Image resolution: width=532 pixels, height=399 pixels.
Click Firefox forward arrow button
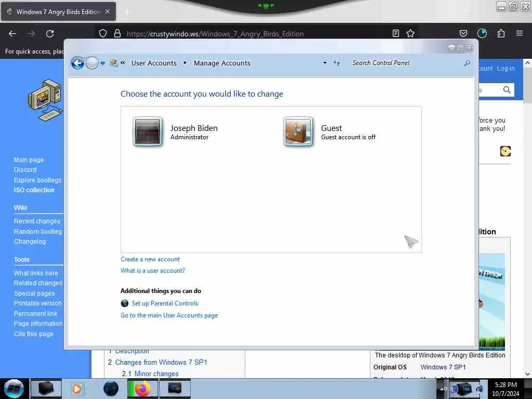(x=31, y=34)
